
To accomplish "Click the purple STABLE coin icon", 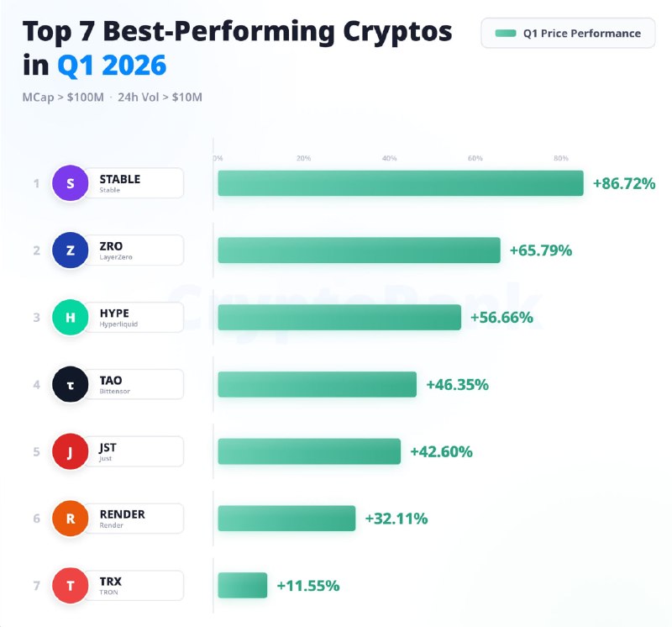I will [x=71, y=183].
